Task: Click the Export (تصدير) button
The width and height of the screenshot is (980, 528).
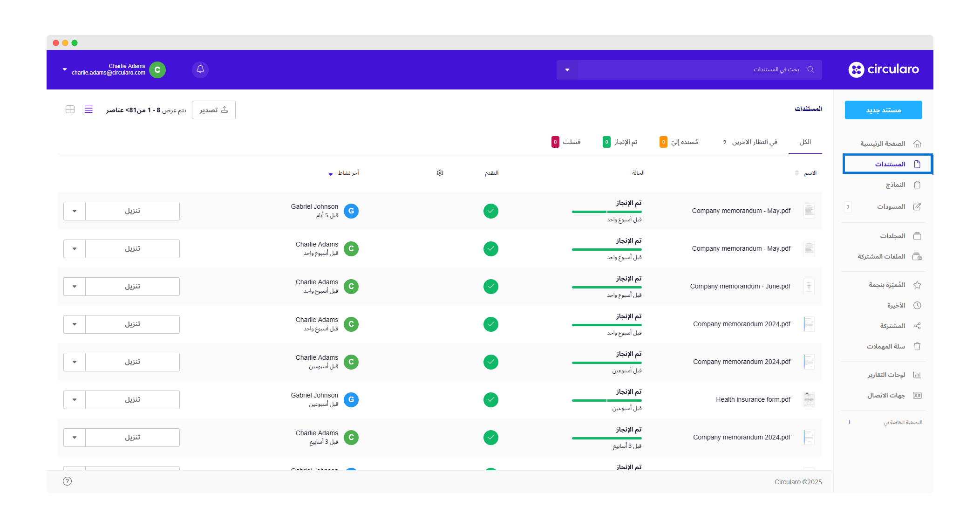Action: pos(213,110)
